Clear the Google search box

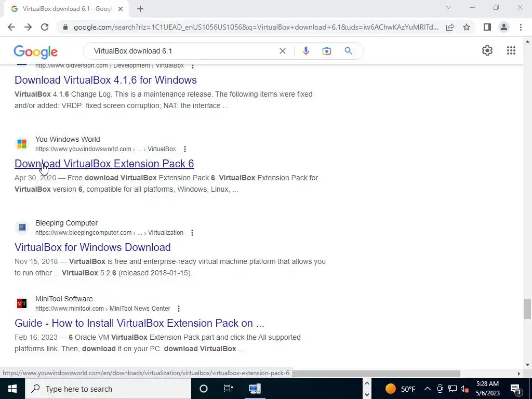click(282, 51)
